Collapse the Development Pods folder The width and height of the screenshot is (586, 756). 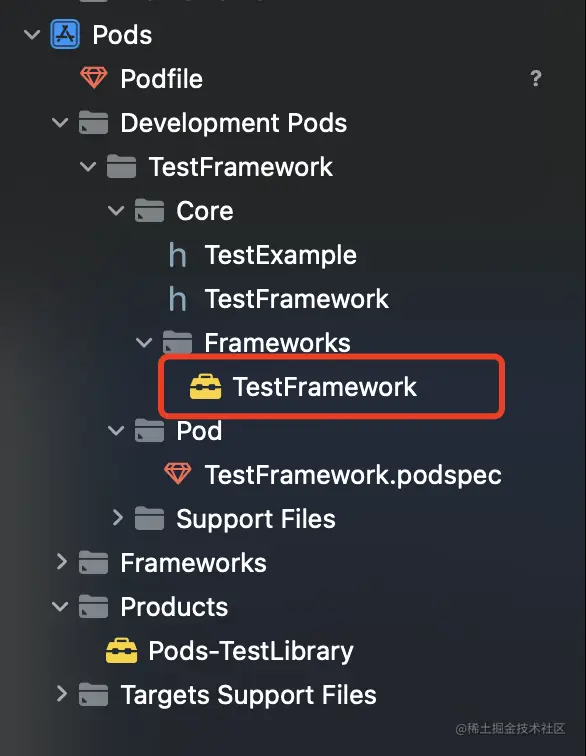[x=60, y=122]
